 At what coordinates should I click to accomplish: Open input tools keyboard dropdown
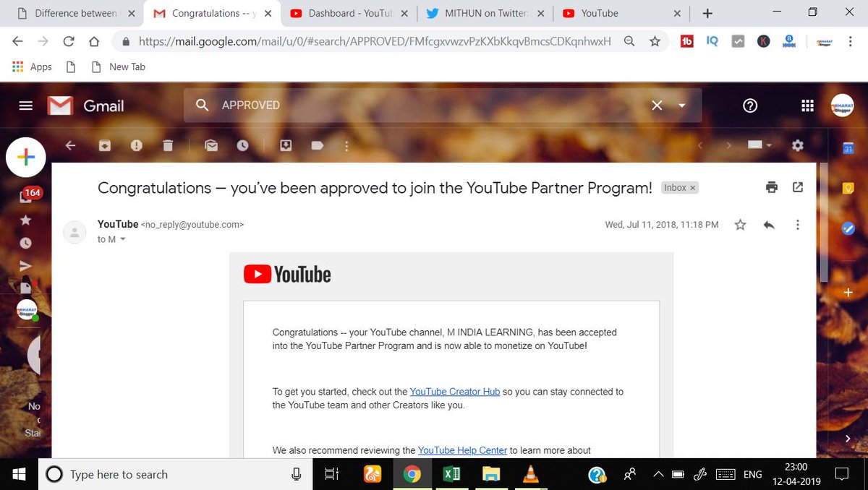pos(759,145)
